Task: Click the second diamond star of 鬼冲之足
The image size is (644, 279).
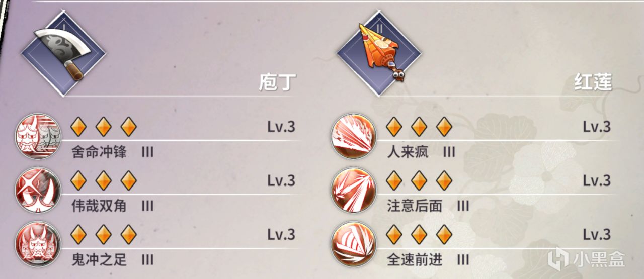Action: (x=104, y=235)
